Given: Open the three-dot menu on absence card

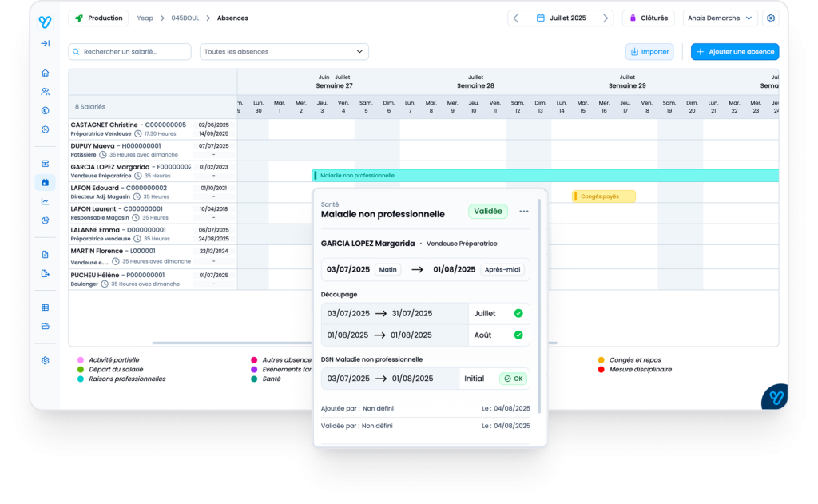Looking at the screenshot, I should pyautogui.click(x=524, y=212).
